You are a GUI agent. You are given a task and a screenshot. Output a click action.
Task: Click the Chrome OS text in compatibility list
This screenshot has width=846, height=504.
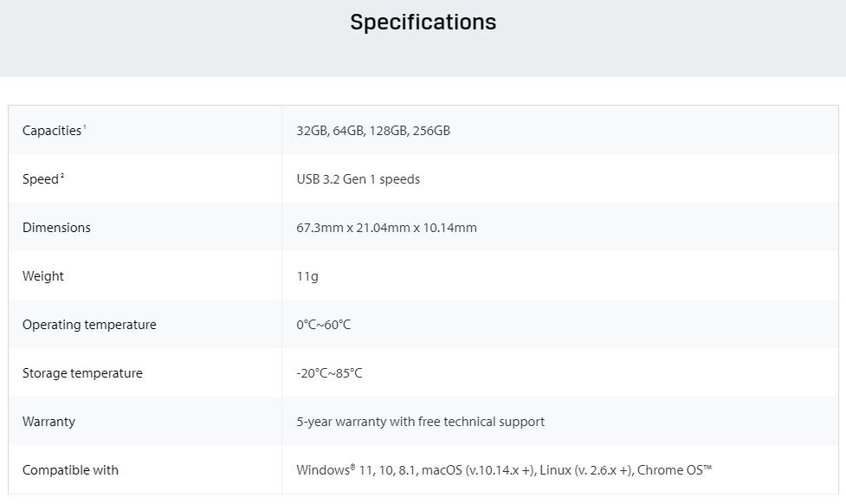click(675, 470)
